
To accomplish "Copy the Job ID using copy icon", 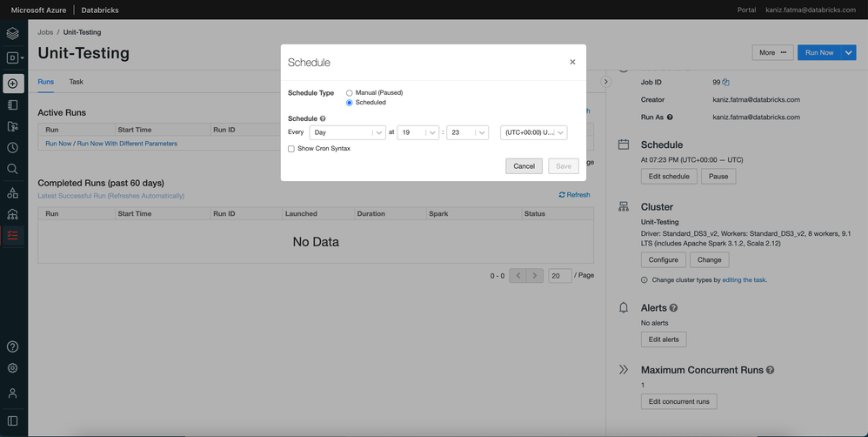I will tap(726, 83).
